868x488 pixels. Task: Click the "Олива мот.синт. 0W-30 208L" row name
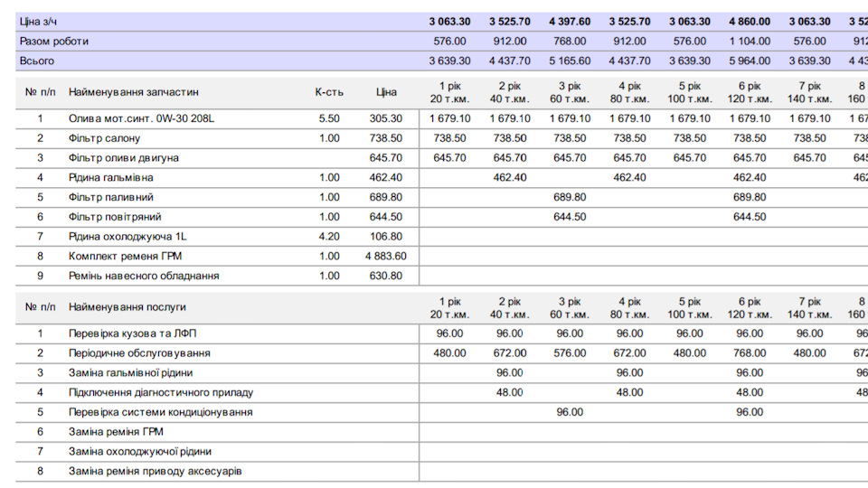[x=141, y=118]
